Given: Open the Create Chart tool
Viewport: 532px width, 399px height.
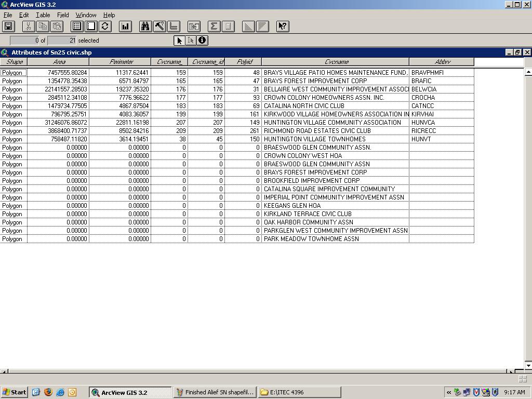Looking at the screenshot, I should point(125,26).
